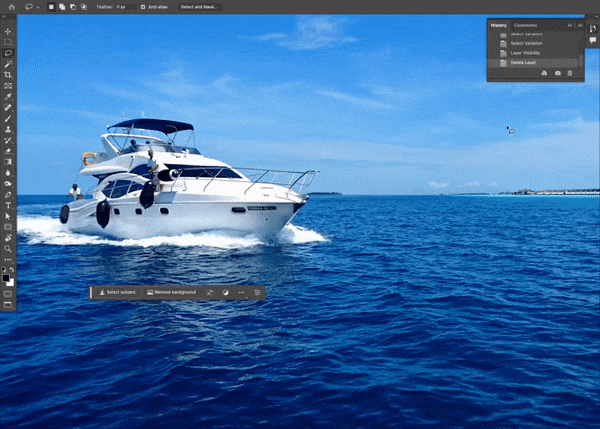Open contextual bar more options menu

(x=241, y=292)
